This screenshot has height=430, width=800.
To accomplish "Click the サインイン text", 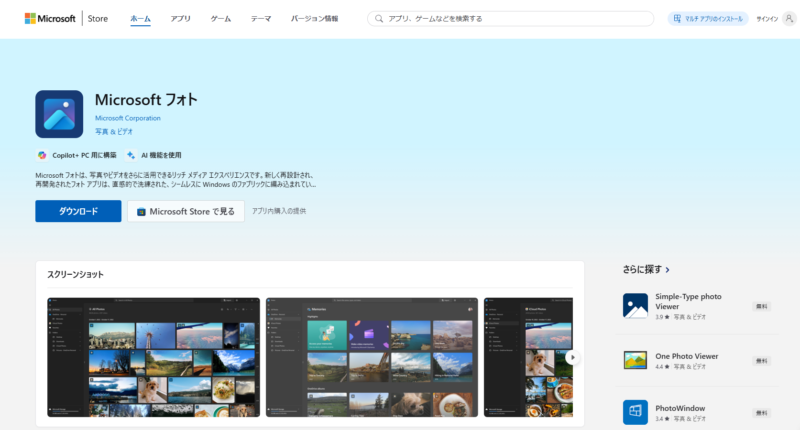I will coord(767,19).
